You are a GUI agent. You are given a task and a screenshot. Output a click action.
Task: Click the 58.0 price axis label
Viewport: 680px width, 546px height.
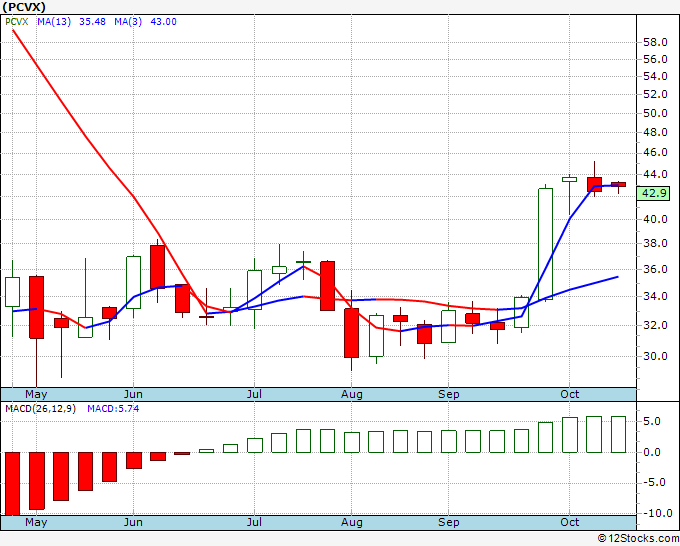coord(655,42)
